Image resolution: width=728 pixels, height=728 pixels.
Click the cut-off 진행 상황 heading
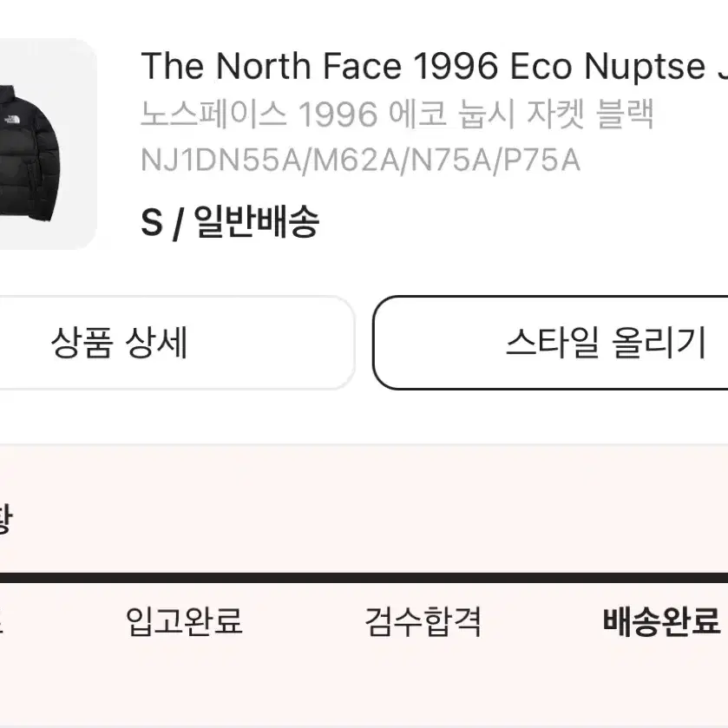pyautogui.click(x=5, y=519)
